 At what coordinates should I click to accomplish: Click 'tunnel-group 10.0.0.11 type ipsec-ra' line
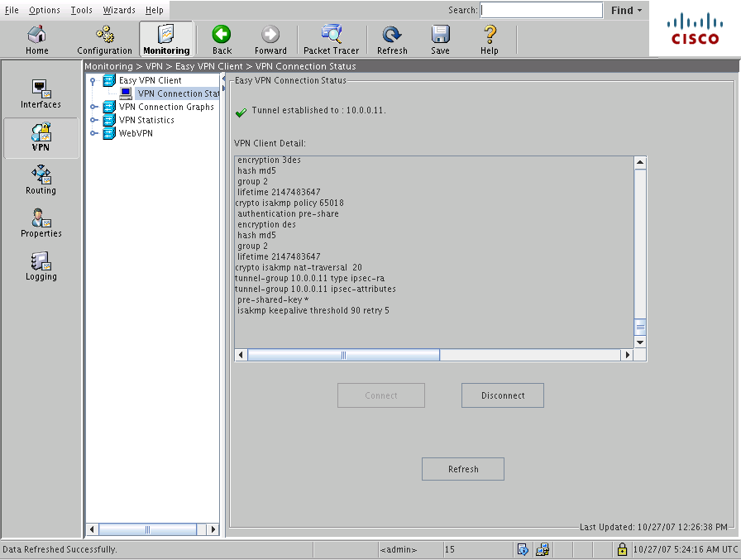click(x=309, y=279)
